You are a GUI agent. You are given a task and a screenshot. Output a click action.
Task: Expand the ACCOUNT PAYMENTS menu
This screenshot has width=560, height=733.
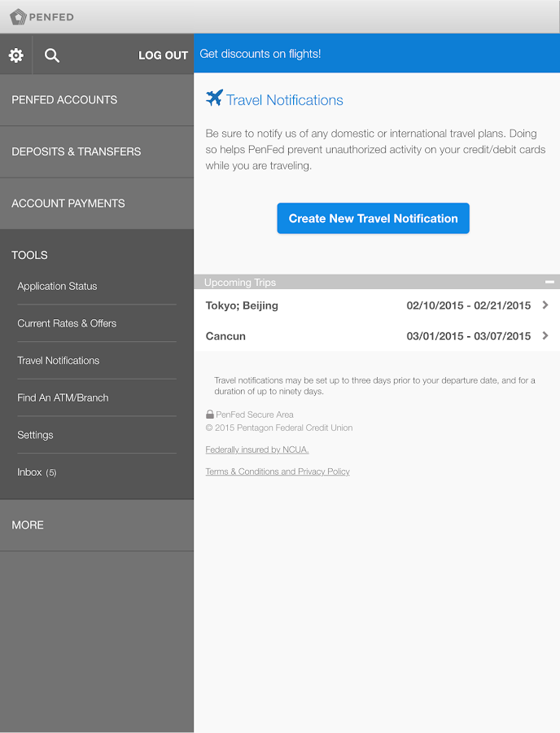97,204
